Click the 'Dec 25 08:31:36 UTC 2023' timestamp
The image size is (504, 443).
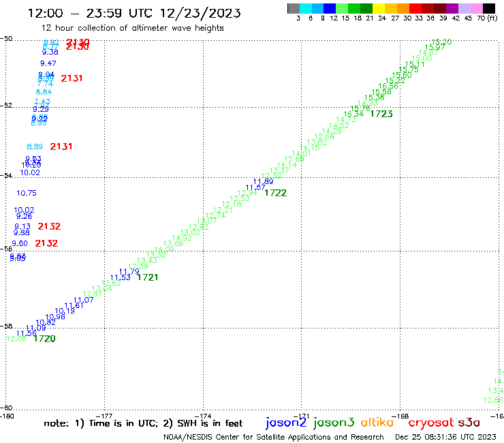(445, 437)
